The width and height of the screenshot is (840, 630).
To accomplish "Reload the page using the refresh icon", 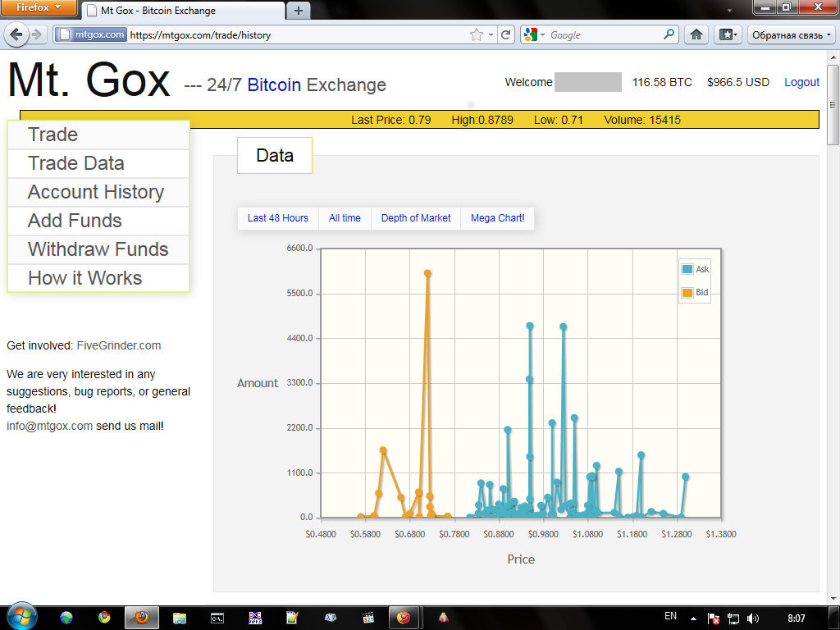I will pos(506,34).
